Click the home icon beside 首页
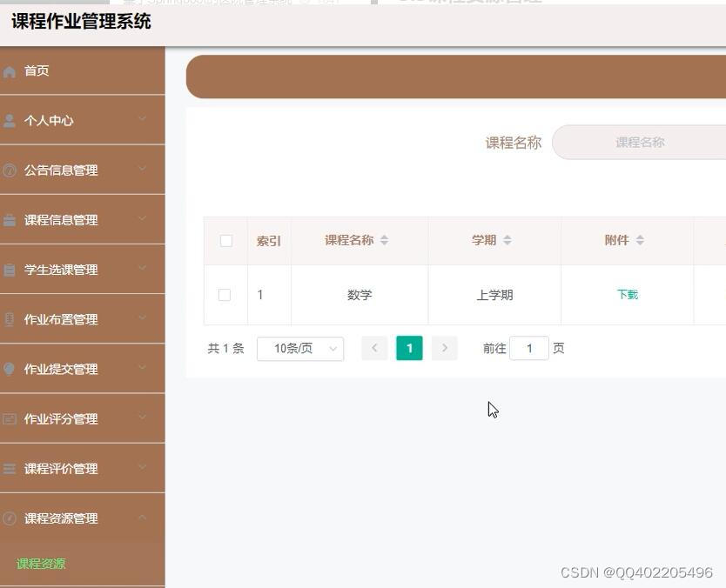Viewport: 726px width, 588px height. pos(10,71)
